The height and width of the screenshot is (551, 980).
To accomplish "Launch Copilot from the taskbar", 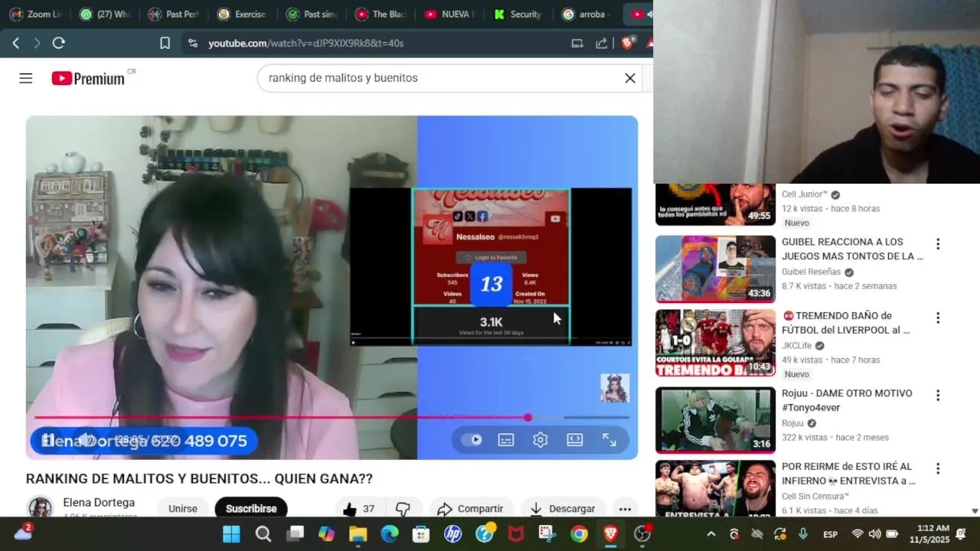I will click(326, 534).
